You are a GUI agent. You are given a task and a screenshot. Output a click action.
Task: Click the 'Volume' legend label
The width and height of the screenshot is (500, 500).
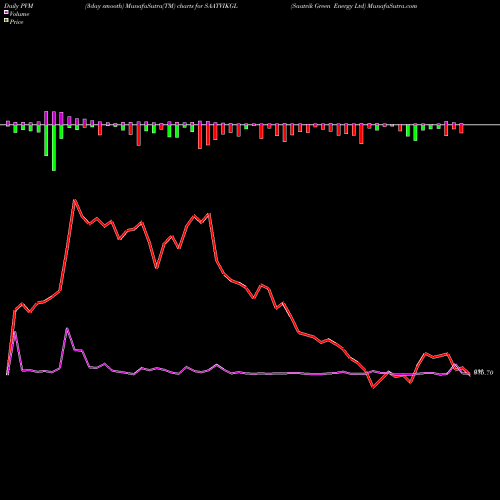tap(19, 14)
